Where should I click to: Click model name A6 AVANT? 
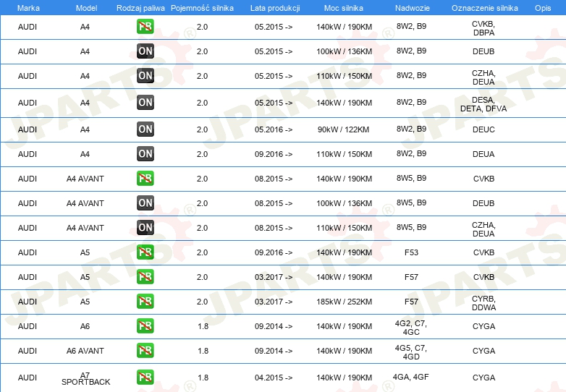[x=85, y=351]
